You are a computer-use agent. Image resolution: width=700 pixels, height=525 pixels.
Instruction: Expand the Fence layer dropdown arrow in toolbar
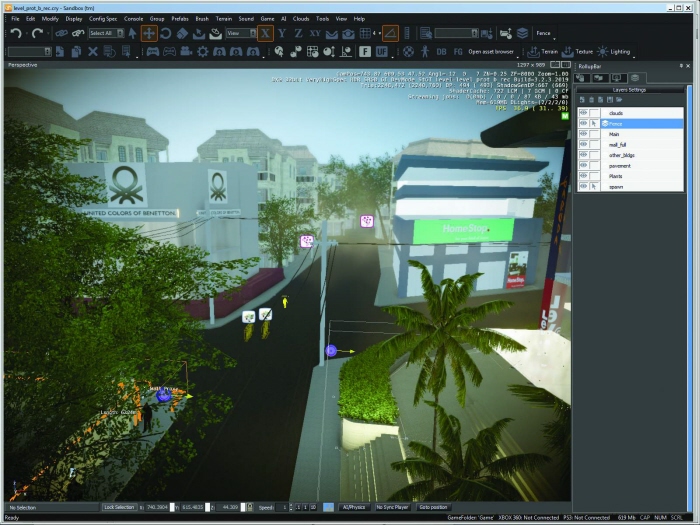(x=554, y=38)
